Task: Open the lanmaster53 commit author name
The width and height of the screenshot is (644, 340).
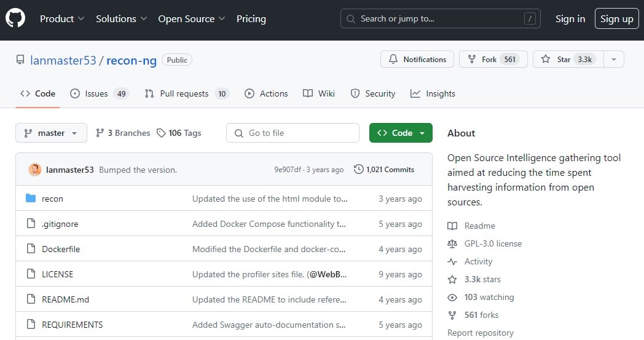Action: click(70, 170)
